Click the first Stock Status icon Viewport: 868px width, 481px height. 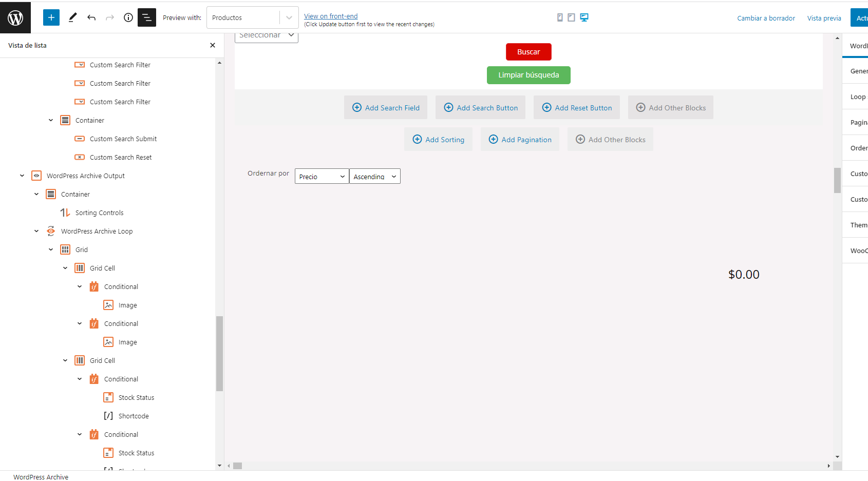pos(108,397)
